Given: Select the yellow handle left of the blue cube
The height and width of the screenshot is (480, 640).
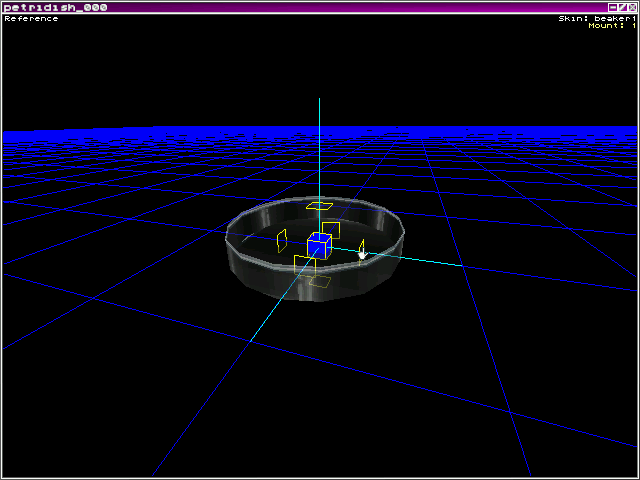Looking at the screenshot, I should click(282, 240).
